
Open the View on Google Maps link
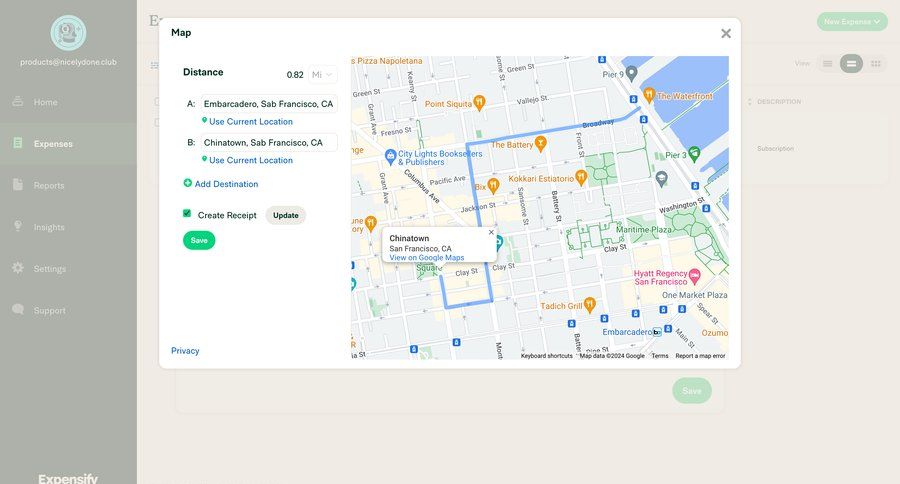426,258
